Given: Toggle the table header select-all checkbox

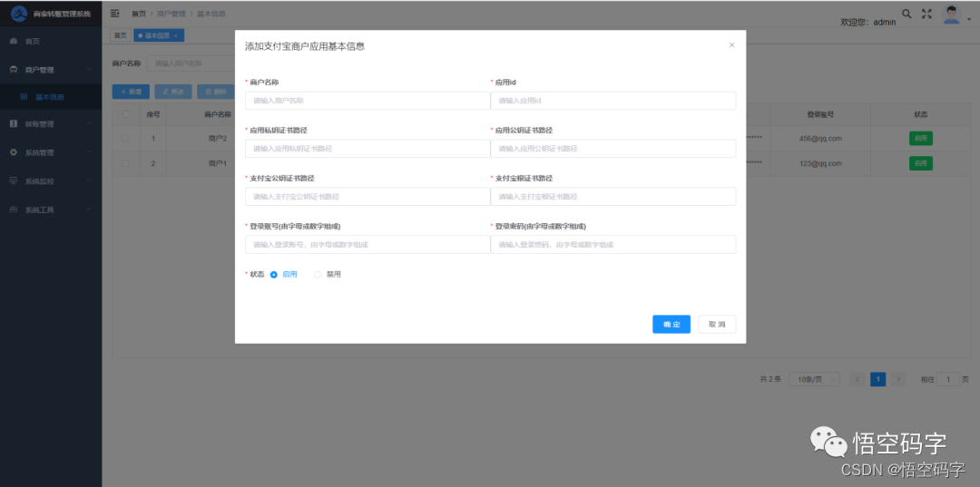Looking at the screenshot, I should coord(126,114).
